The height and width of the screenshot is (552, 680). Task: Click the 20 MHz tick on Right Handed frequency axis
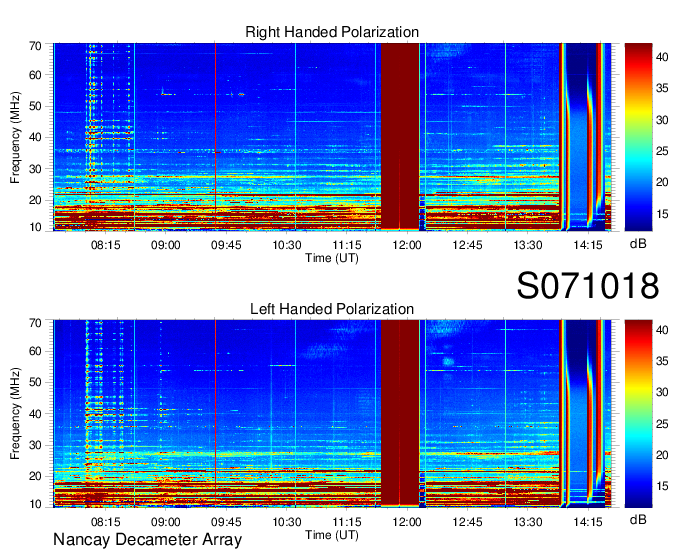35,200
